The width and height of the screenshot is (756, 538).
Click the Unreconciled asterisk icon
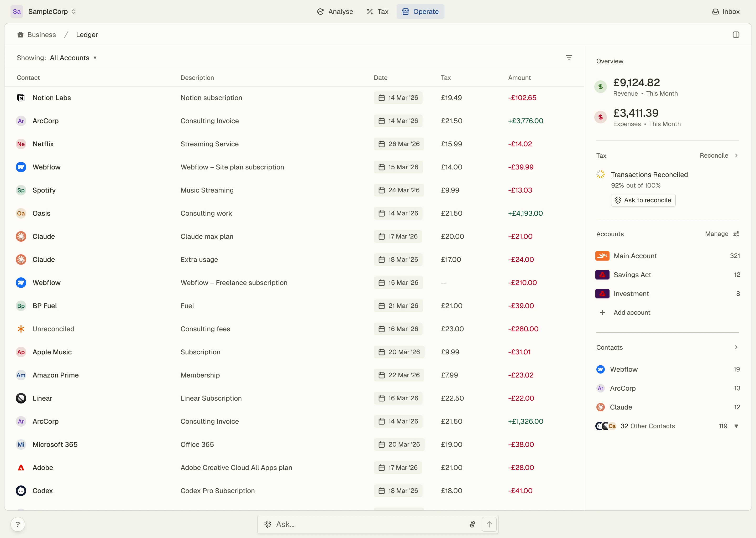click(21, 329)
